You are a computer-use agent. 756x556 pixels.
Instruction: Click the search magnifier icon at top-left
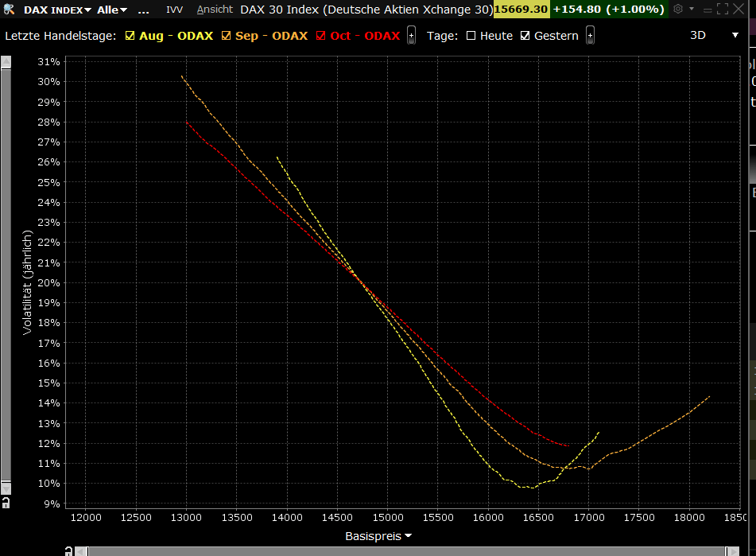coord(9,10)
